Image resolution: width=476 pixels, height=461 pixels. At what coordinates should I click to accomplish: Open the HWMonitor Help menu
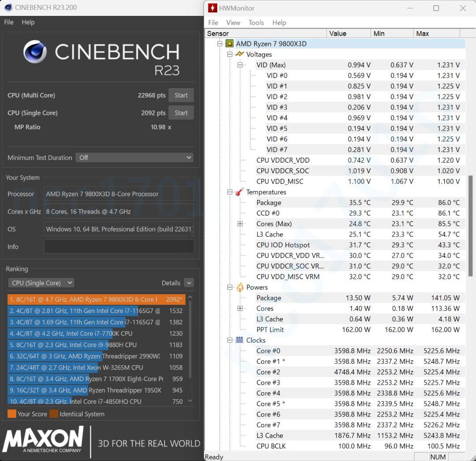pos(279,22)
